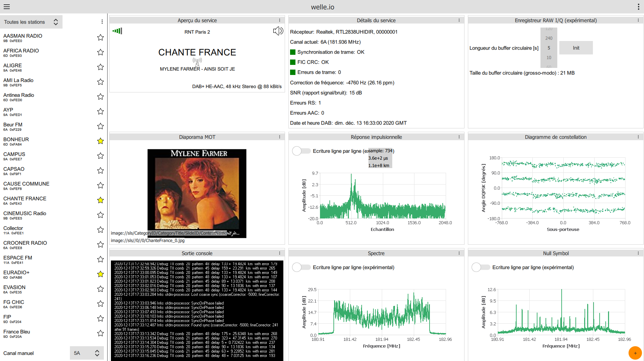Viewport: 644px width, 361px height.
Task: Open the Détails du service panel menu
Action: click(x=459, y=20)
